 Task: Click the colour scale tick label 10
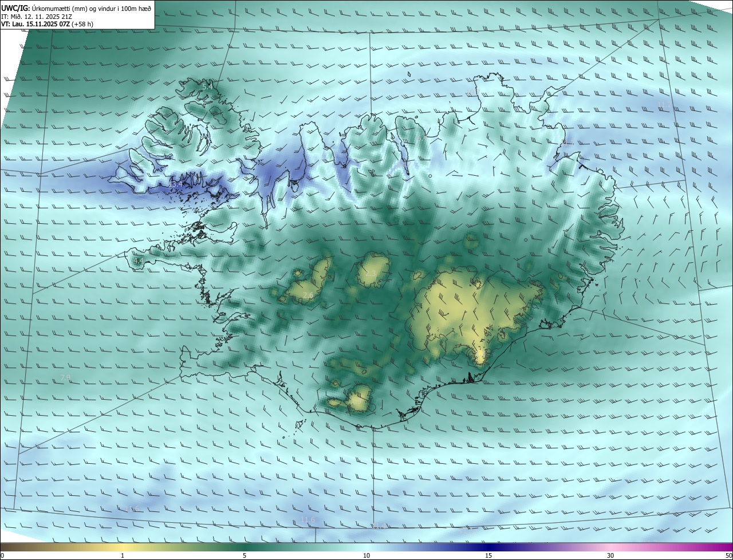click(x=366, y=556)
